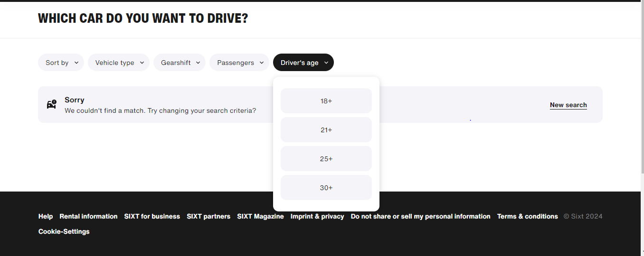The image size is (644, 256).
Task: Click the car warning icon beside Sorry
Action: coord(52,104)
